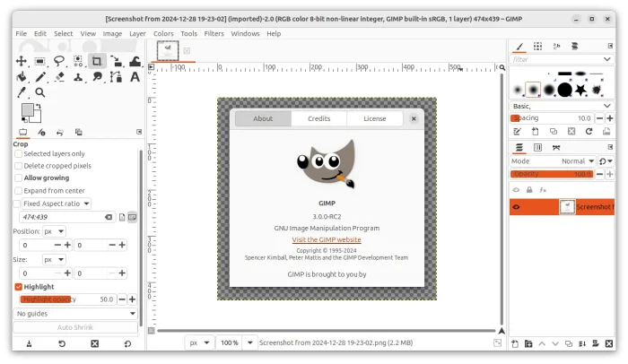Screen dimensions: 628x364
Task: Delete the selected layer
Action: click(x=609, y=343)
